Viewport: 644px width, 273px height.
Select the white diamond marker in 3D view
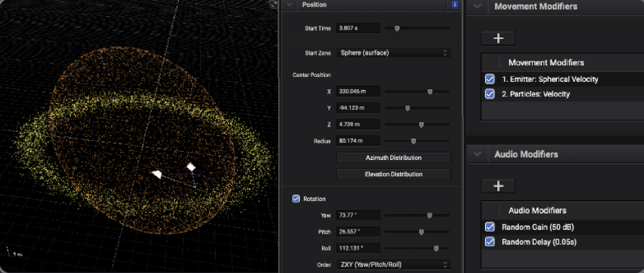coord(191,167)
